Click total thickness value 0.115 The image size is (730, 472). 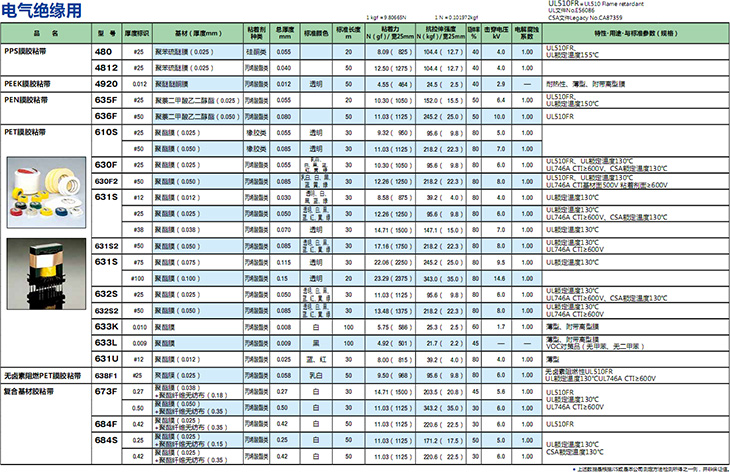284,263
